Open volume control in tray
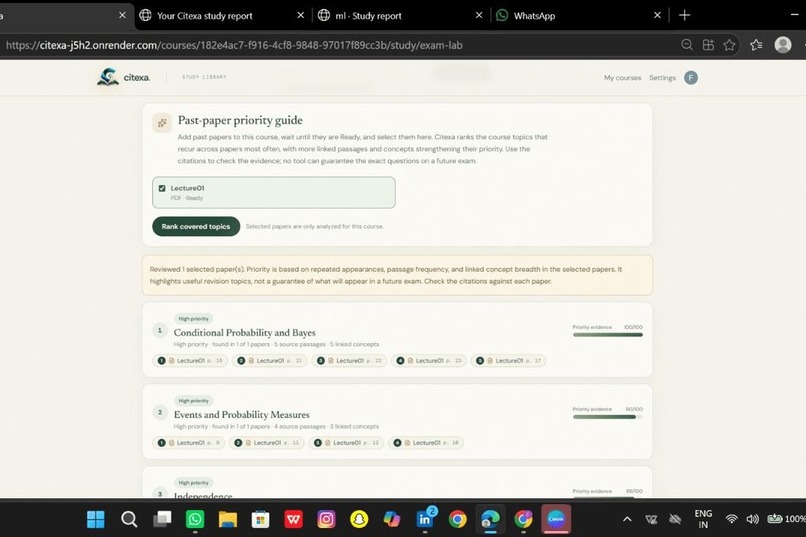 point(753,520)
